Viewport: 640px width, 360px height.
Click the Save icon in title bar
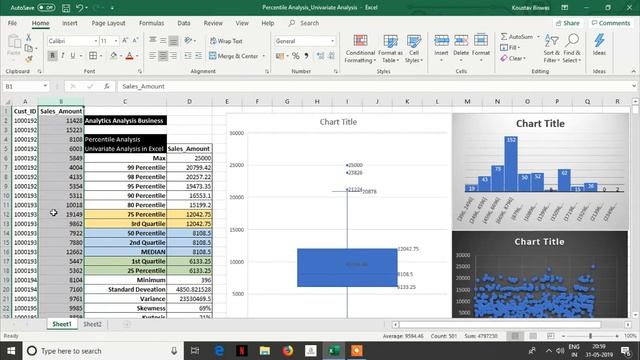[66, 7]
